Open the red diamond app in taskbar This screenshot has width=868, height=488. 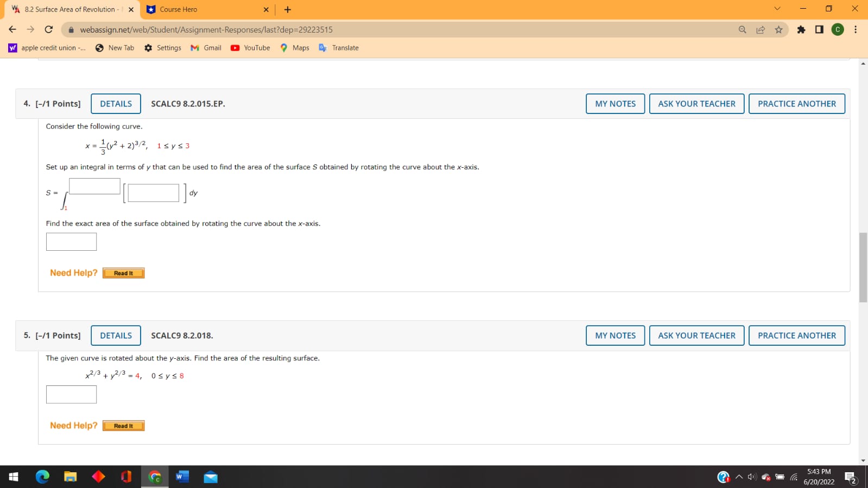click(98, 477)
